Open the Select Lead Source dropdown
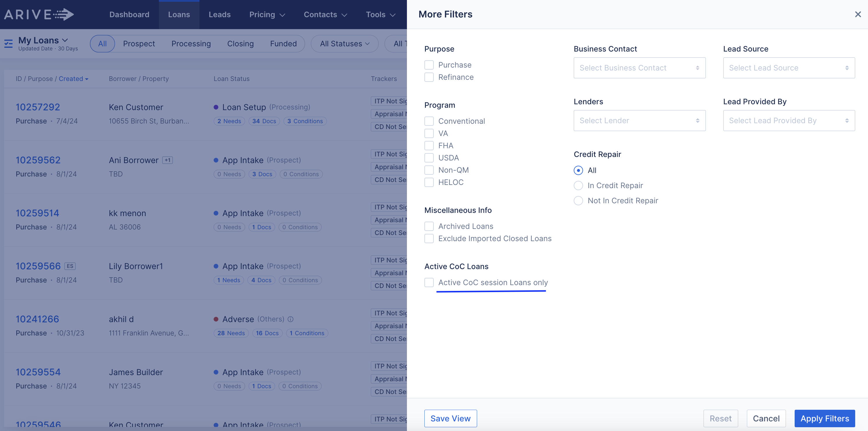868x431 pixels. (x=789, y=68)
